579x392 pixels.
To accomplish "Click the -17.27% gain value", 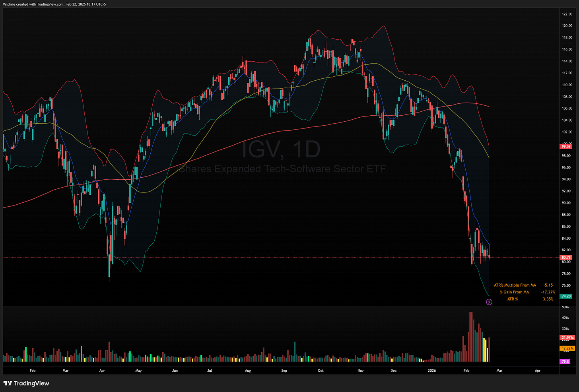I will coord(548,292).
